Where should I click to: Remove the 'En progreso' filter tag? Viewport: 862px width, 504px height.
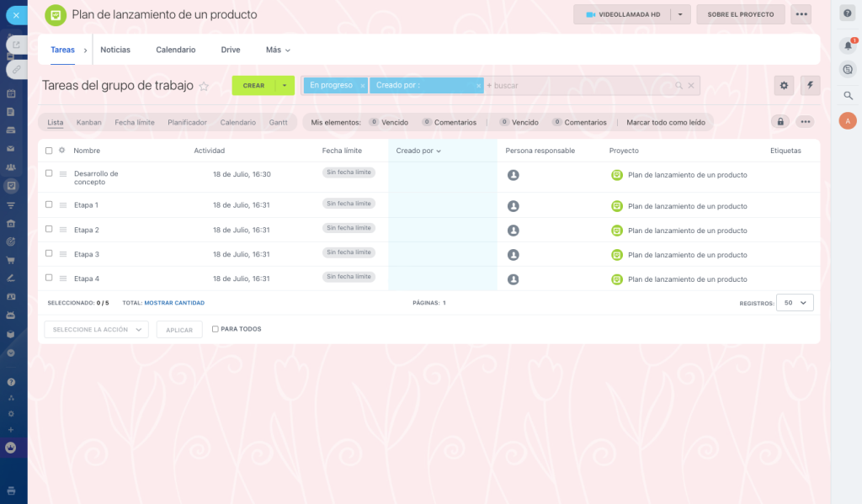click(363, 86)
